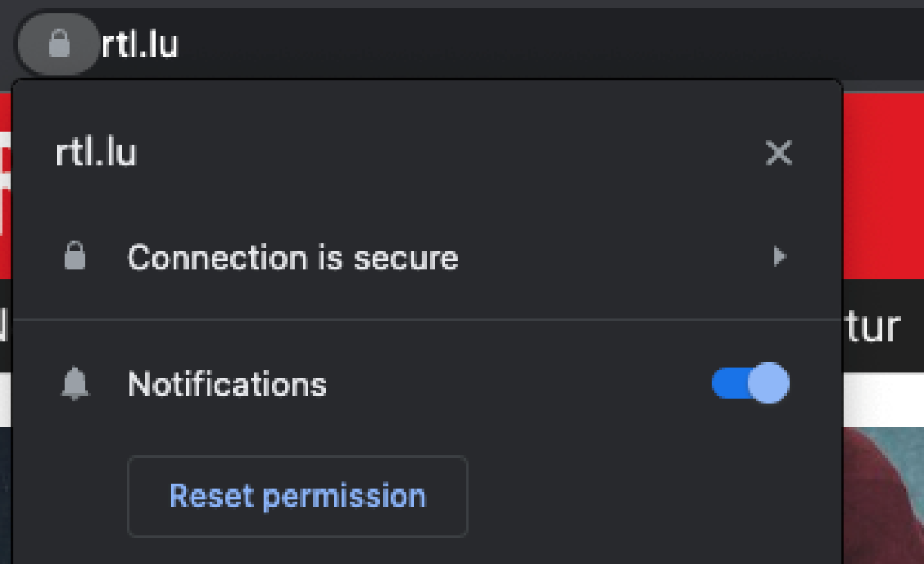Viewport: 924px width, 564px height.
Task: Close the site information popup
Action: [778, 153]
